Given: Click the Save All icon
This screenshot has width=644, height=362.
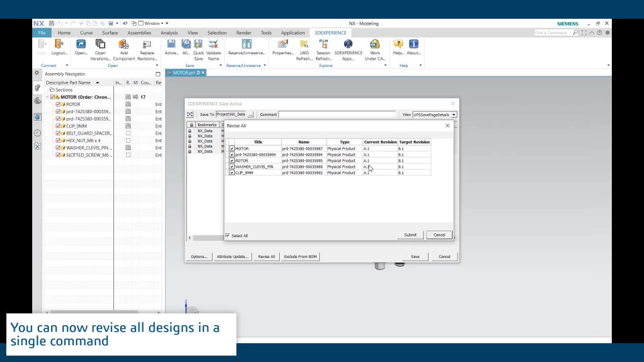Looking at the screenshot, I should tap(186, 44).
